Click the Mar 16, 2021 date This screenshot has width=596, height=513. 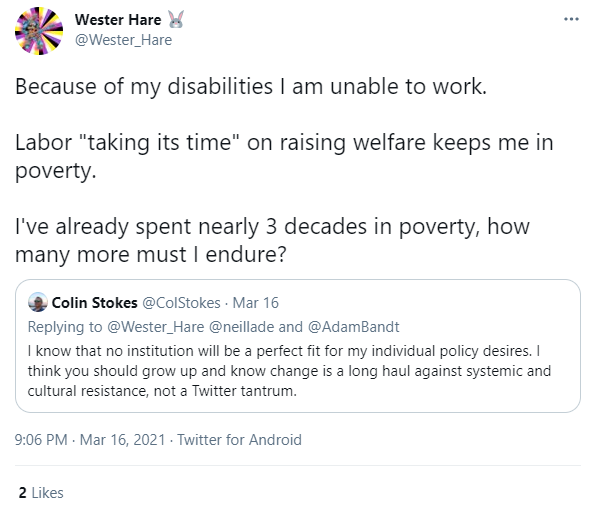122,440
